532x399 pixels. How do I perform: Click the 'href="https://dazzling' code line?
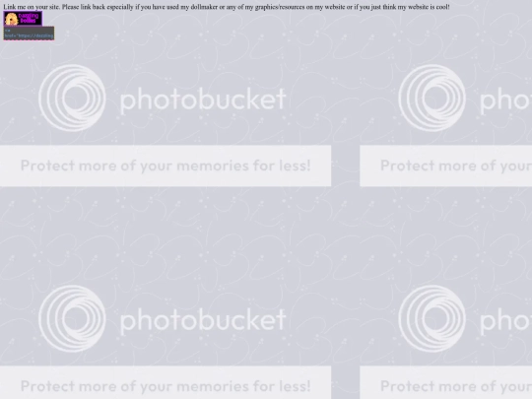29,35
